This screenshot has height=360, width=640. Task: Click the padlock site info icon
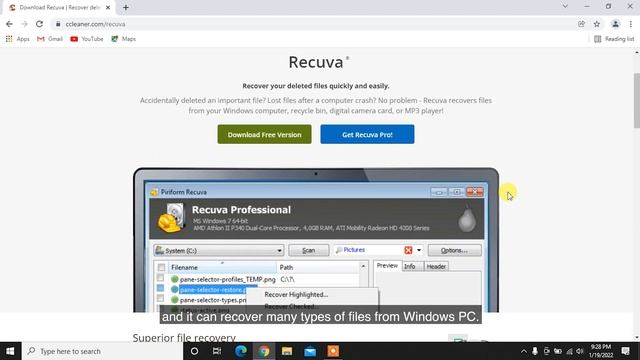coord(58,24)
